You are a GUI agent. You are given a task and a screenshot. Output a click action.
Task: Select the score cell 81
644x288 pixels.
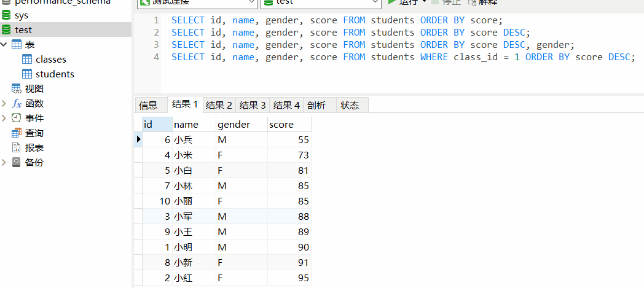[x=289, y=170]
